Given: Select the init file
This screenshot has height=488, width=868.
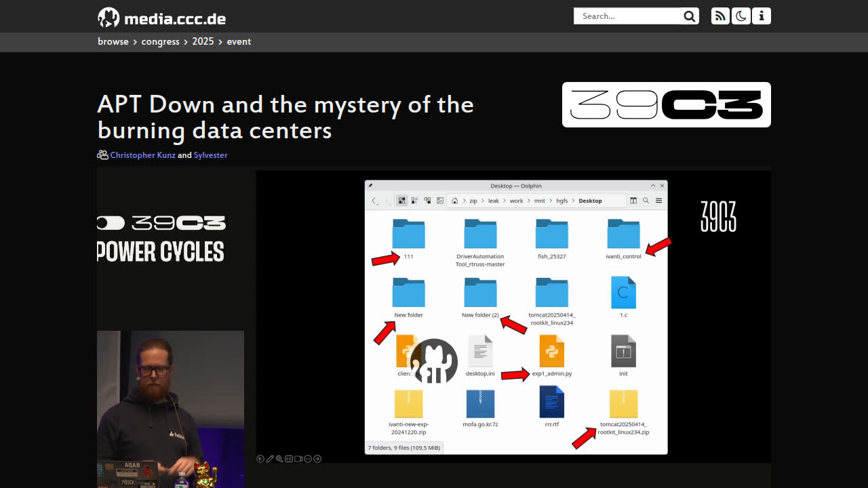Looking at the screenshot, I should [x=623, y=356].
